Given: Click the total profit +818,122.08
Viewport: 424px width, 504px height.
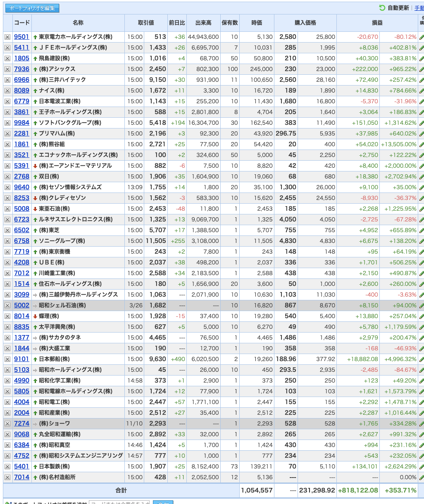Looking at the screenshot, I should click(358, 490).
